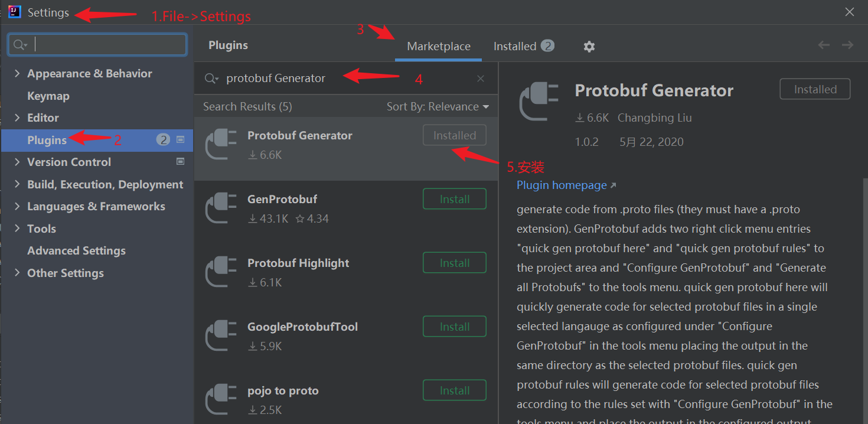Expand the Appearance & Behavior section
868x424 pixels.
click(17, 73)
